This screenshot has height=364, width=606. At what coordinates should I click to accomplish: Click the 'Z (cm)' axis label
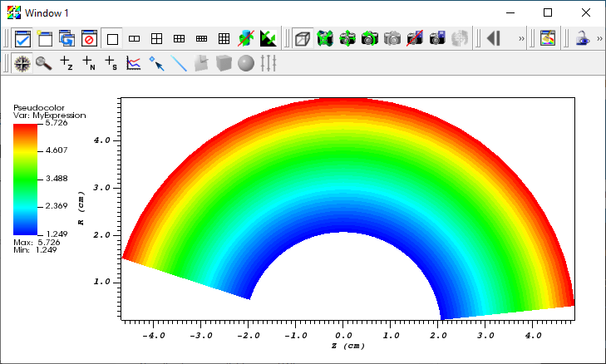[x=348, y=346]
